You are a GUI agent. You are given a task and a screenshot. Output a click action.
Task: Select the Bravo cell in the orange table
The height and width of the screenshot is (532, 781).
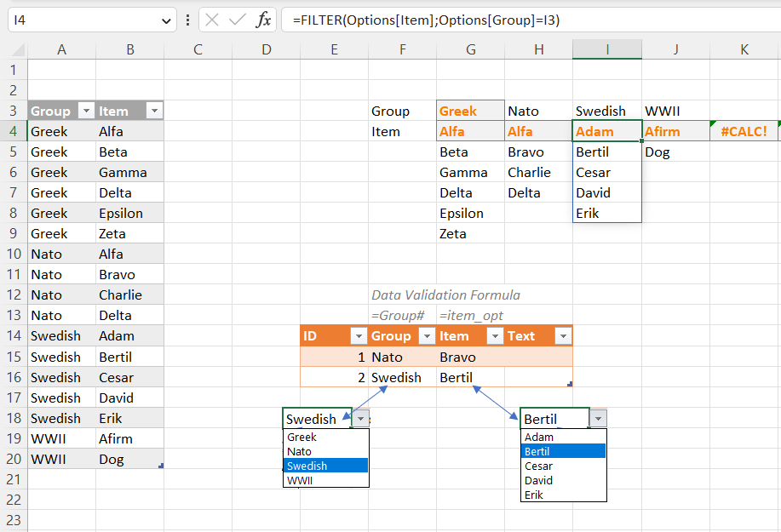pos(471,357)
